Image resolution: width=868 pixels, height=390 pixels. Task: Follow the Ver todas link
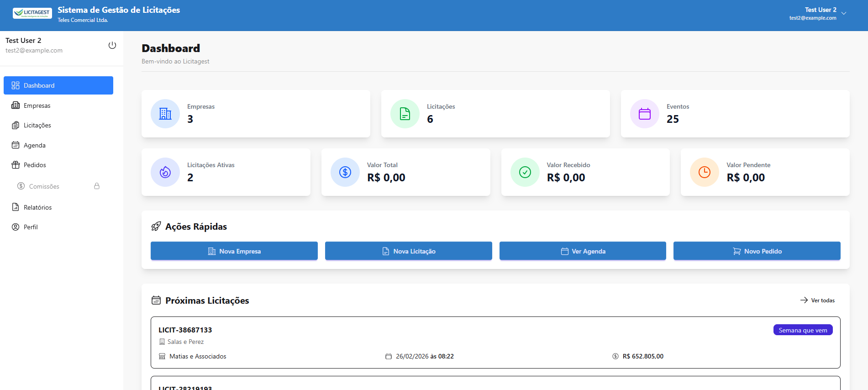coord(818,300)
